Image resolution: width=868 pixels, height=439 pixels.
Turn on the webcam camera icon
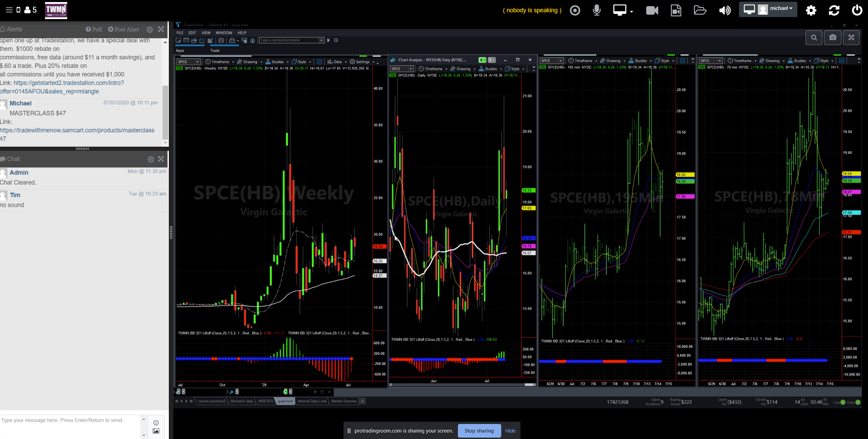coord(652,10)
